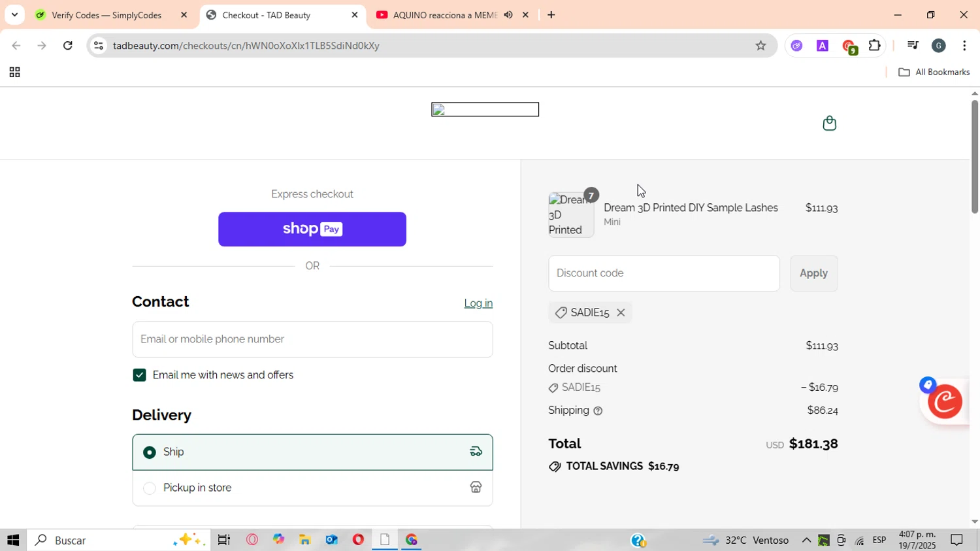Screen dimensions: 980x551
Task: Switch to the Verify Codes SimplyCodes tab
Action: tap(108, 15)
